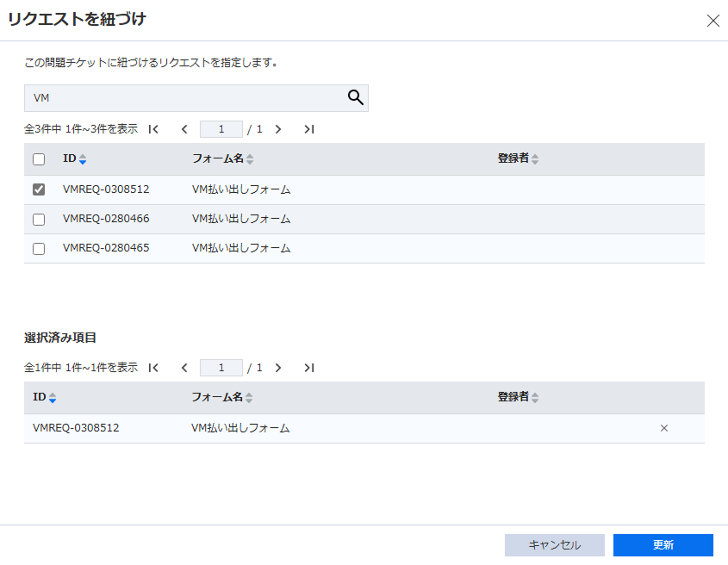
Task: Click the キャンセル button
Action: pyautogui.click(x=554, y=545)
